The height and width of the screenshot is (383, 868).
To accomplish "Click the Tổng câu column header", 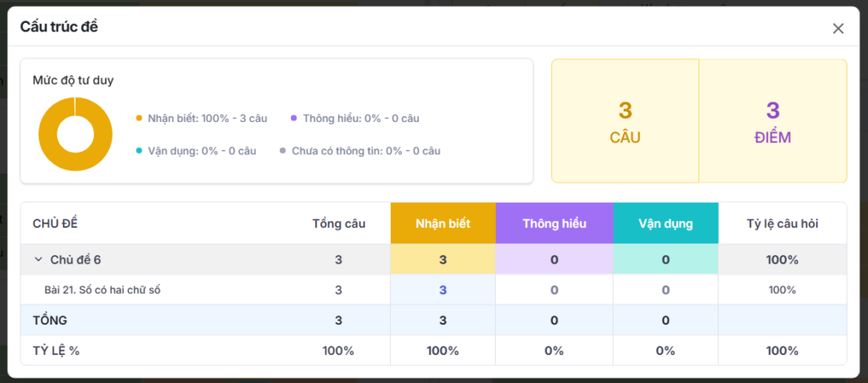I will [x=338, y=224].
